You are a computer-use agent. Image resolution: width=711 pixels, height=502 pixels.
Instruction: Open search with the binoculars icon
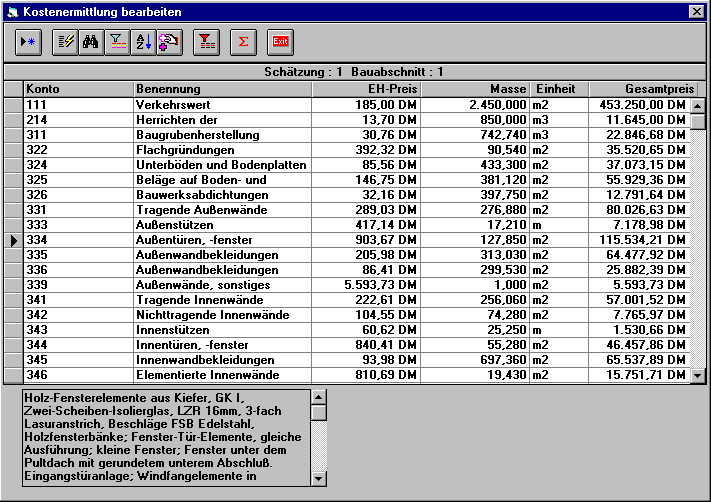point(92,42)
